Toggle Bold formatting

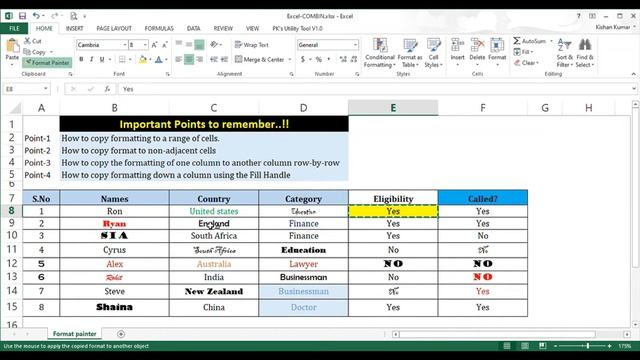pos(81,60)
